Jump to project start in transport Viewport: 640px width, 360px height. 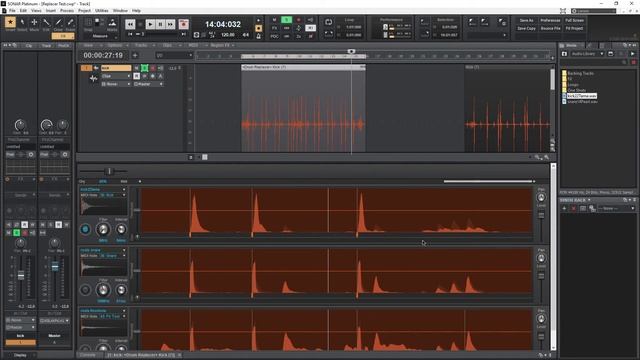coord(130,34)
